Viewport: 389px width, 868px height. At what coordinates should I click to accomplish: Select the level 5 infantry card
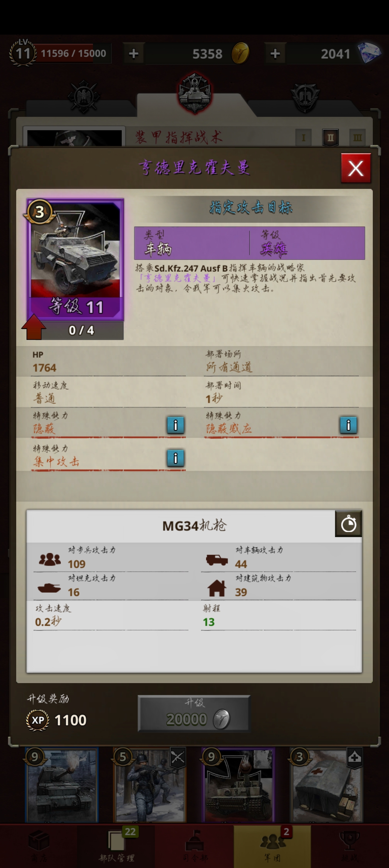(149, 784)
